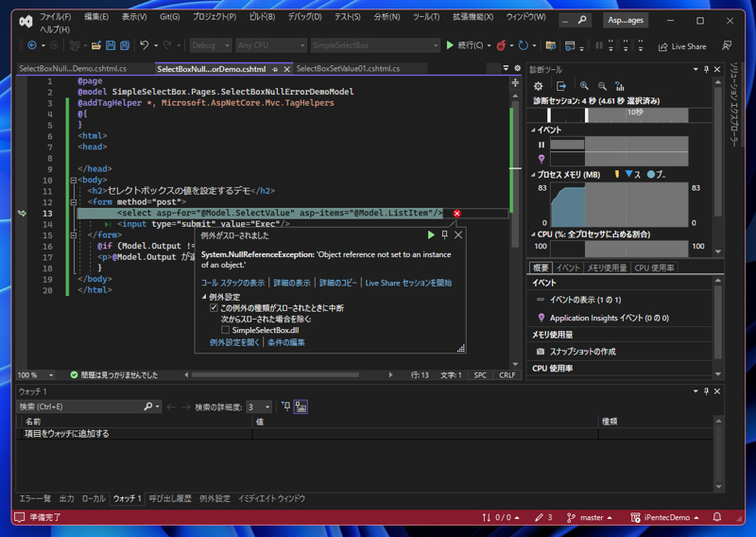The height and width of the screenshot is (537, 756).
Task: Collapse the プロセス メモリ graph section
Action: click(x=533, y=175)
